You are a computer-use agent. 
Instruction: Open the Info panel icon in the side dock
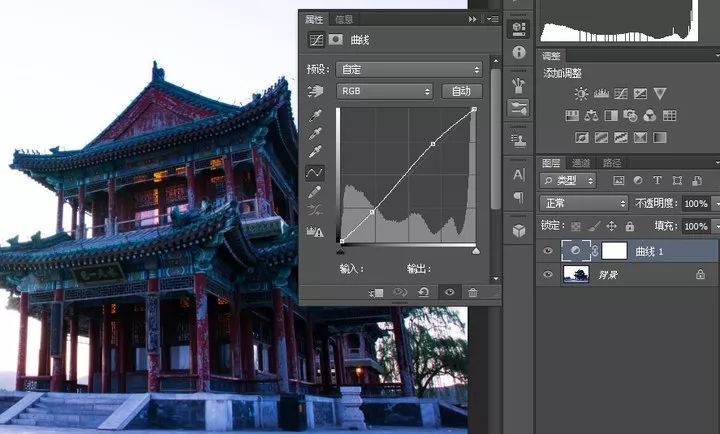(x=518, y=52)
